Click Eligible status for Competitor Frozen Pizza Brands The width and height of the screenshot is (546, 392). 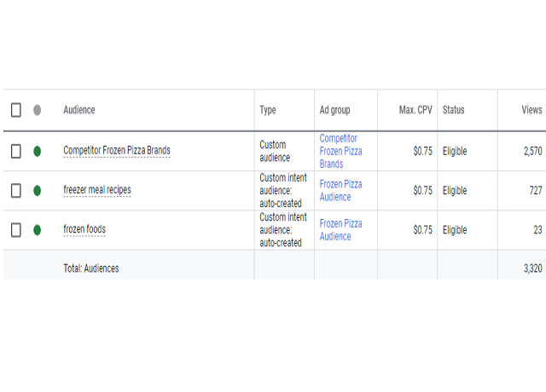coord(455,151)
